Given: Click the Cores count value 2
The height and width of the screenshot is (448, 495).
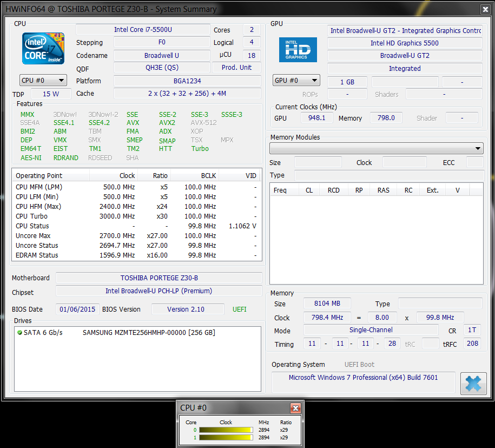Looking at the screenshot, I should coord(252,30).
